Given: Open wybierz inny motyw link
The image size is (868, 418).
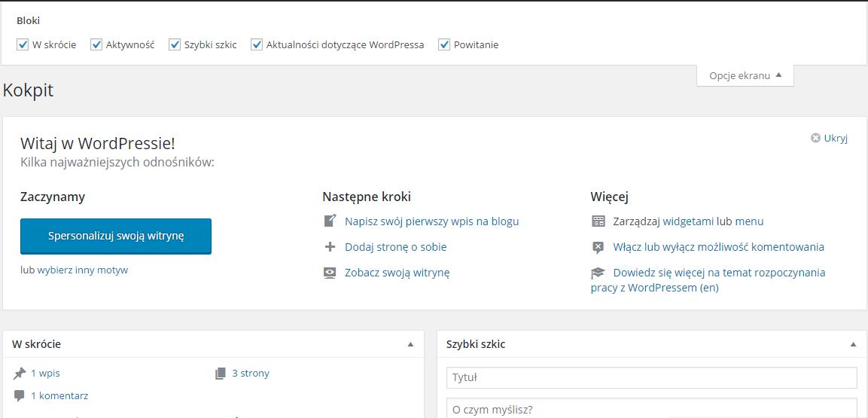Looking at the screenshot, I should [x=83, y=270].
